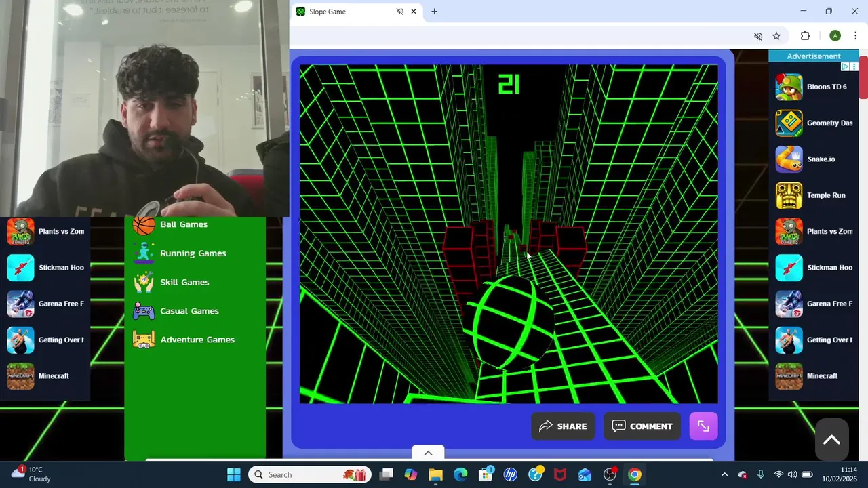Open McAfee from the taskbar
Screen dimensions: 868x488
(x=560, y=474)
